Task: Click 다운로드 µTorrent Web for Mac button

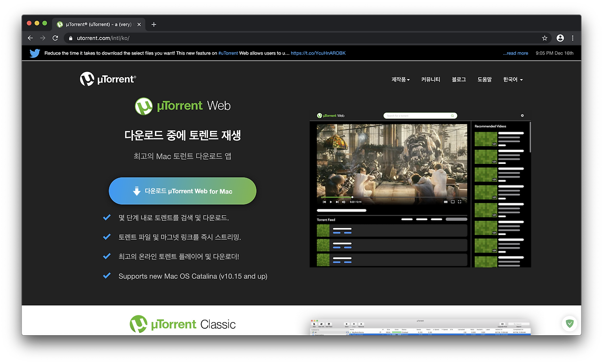Action: click(x=183, y=191)
